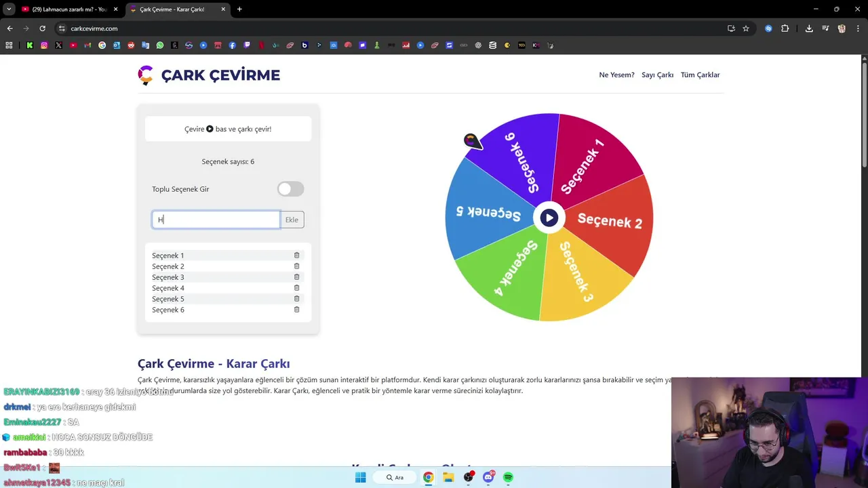This screenshot has width=868, height=488.
Task: Open File Explorer from the taskbar
Action: click(x=448, y=477)
